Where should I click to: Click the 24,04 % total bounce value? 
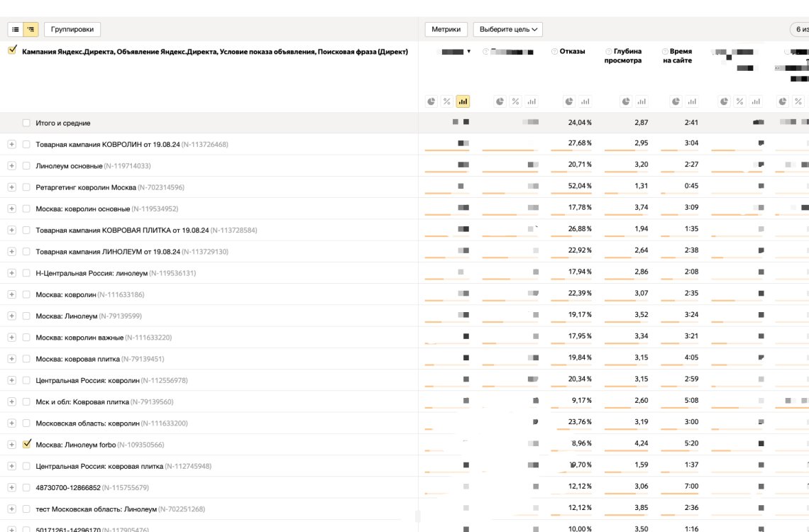[580, 123]
